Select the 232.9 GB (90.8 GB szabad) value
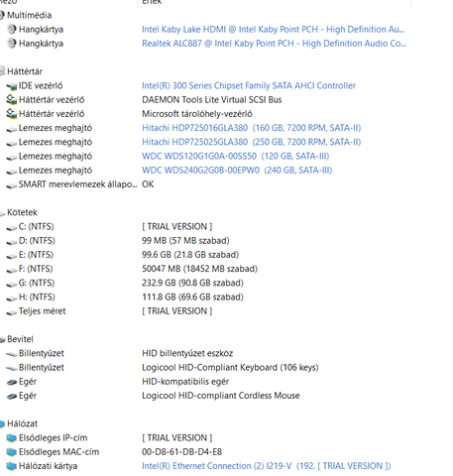The height and width of the screenshot is (476, 453). [x=192, y=283]
